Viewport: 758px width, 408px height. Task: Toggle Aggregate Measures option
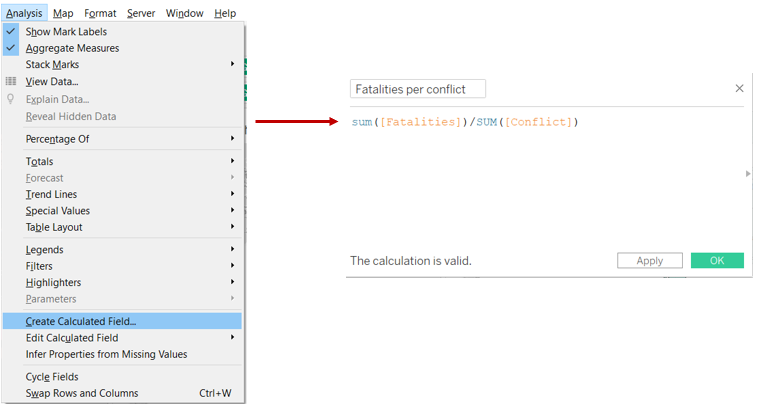tap(72, 48)
